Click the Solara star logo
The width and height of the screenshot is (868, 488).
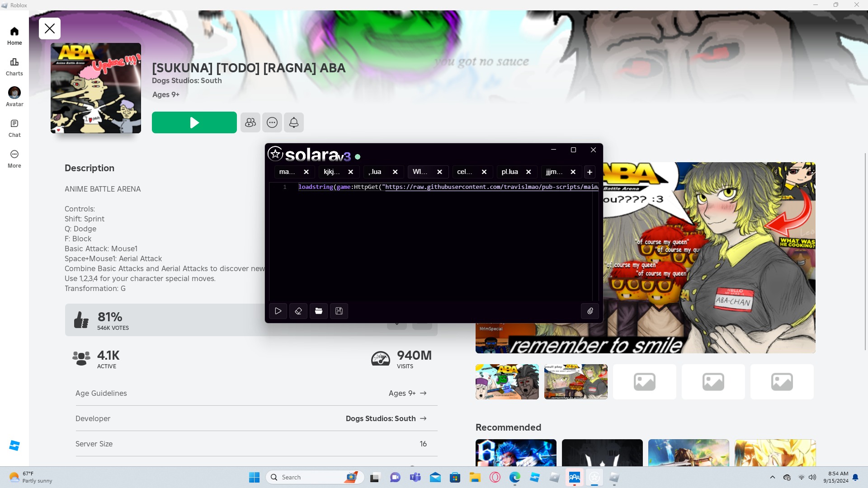275,154
